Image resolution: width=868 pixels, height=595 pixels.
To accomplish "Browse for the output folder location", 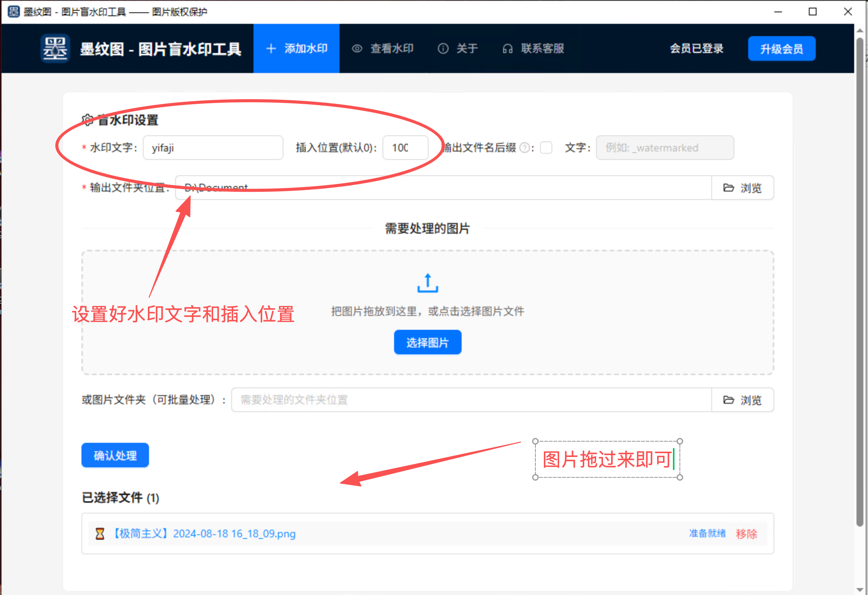I will (742, 188).
